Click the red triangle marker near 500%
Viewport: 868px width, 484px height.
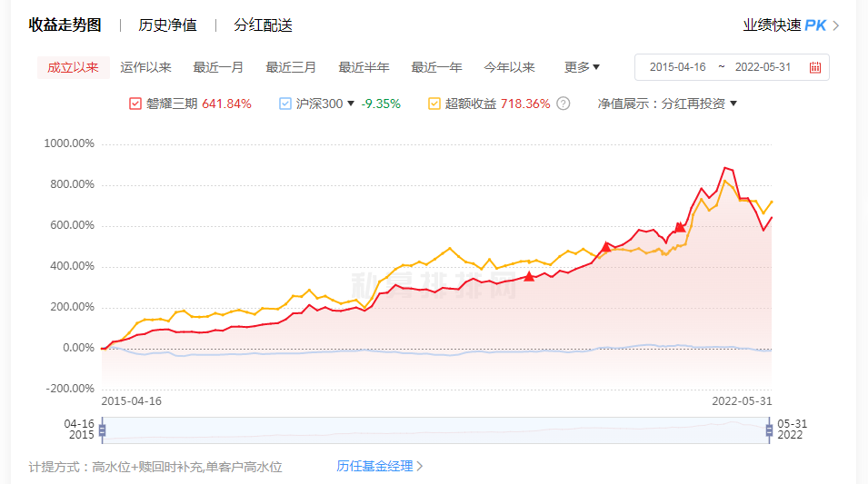[606, 247]
